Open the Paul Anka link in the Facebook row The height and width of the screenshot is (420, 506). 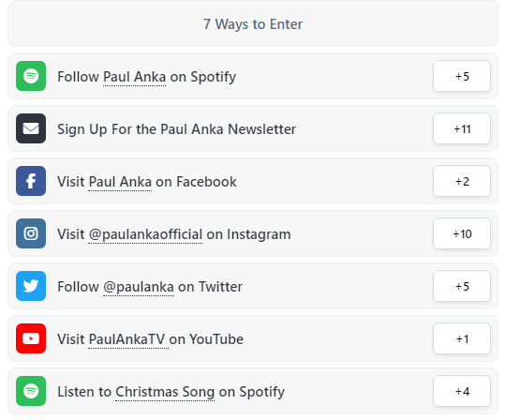click(120, 182)
